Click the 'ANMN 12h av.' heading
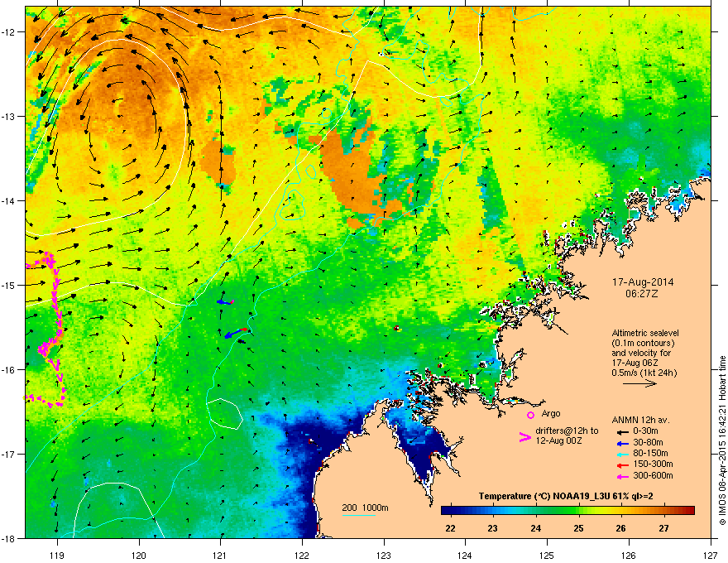The height and width of the screenshot is (563, 728). click(640, 421)
